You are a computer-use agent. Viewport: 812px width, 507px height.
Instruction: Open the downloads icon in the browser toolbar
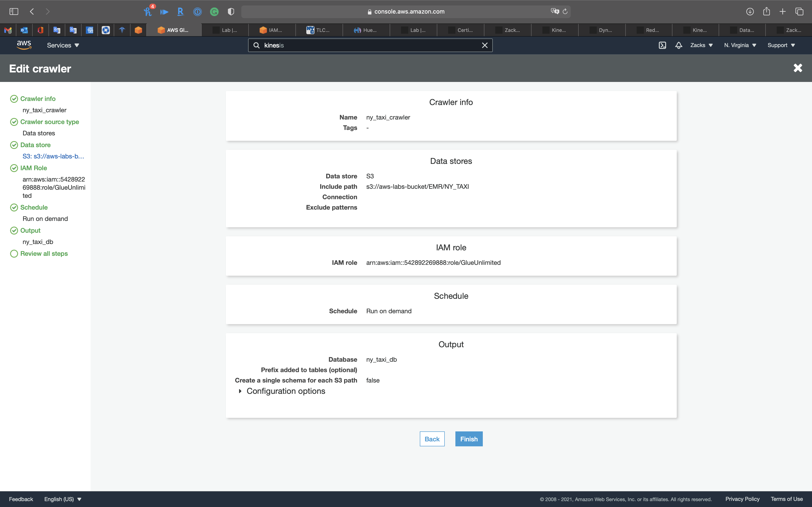coord(750,11)
